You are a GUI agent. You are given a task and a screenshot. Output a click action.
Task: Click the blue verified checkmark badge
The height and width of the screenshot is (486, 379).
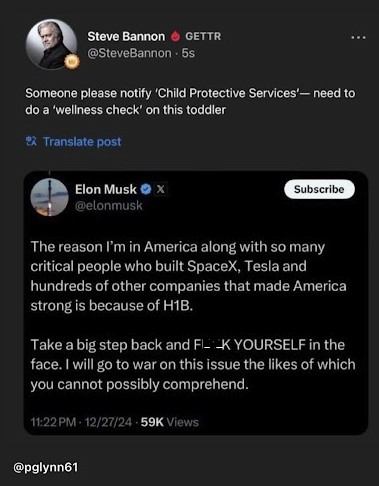(x=146, y=189)
